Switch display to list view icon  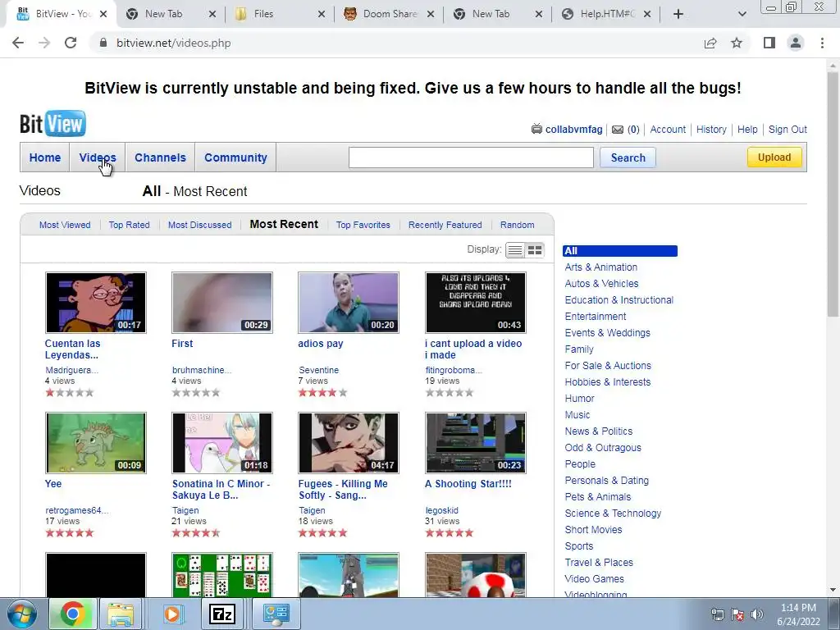click(515, 250)
